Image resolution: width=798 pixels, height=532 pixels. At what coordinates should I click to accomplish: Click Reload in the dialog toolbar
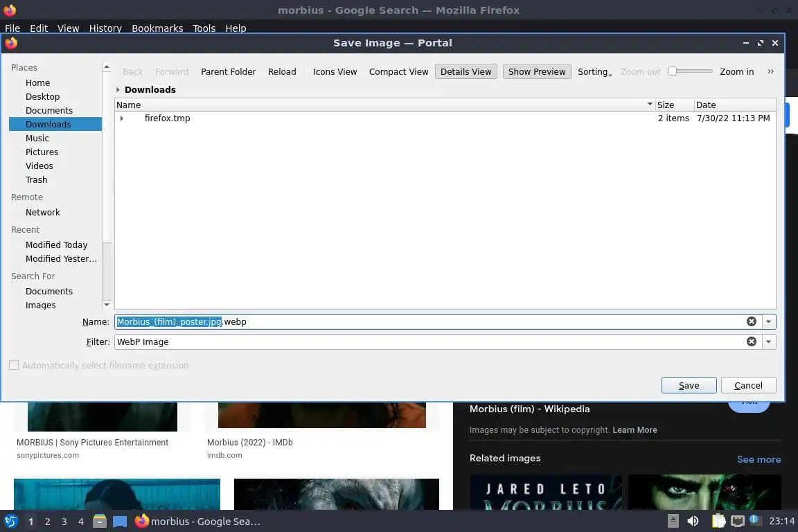click(282, 72)
